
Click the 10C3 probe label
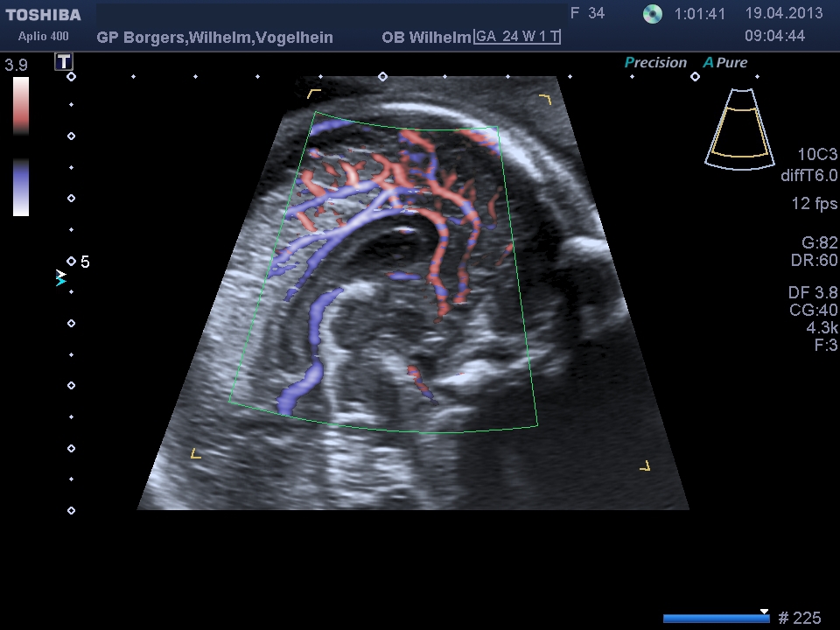point(817,155)
